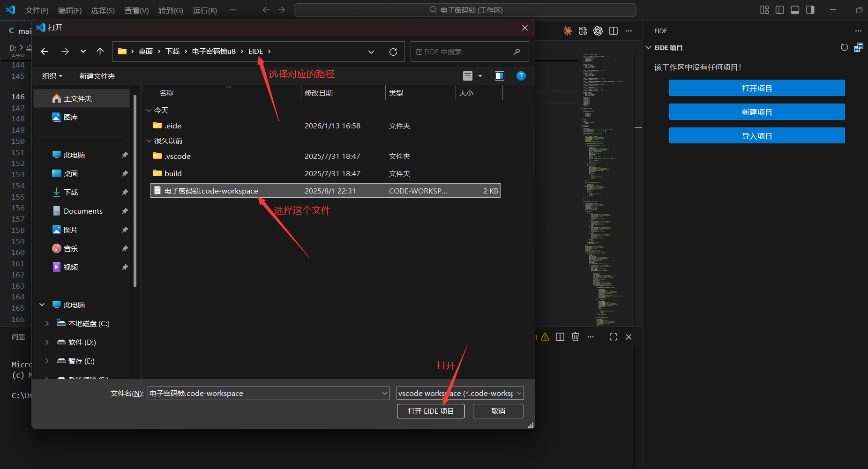This screenshot has width=868, height=469.
Task: Toggle the bottom panel layout button
Action: (x=795, y=10)
